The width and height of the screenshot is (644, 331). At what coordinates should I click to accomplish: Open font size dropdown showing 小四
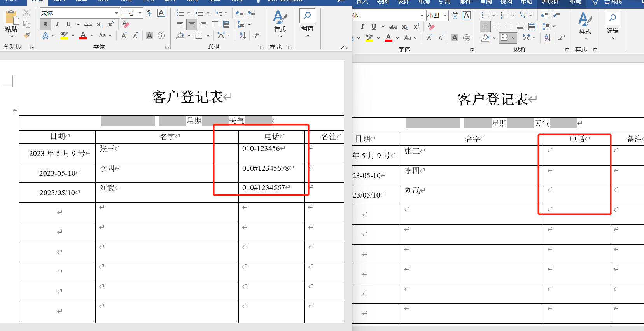click(445, 16)
